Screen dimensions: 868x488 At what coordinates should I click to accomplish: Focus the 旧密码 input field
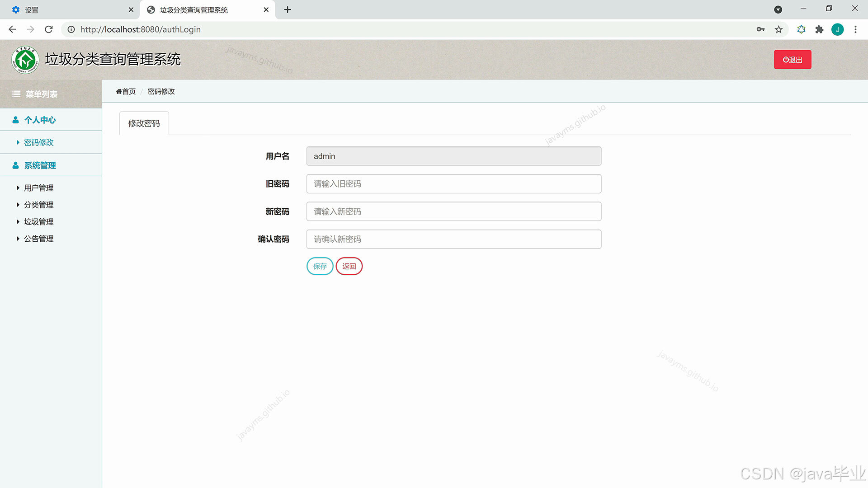[454, 184]
